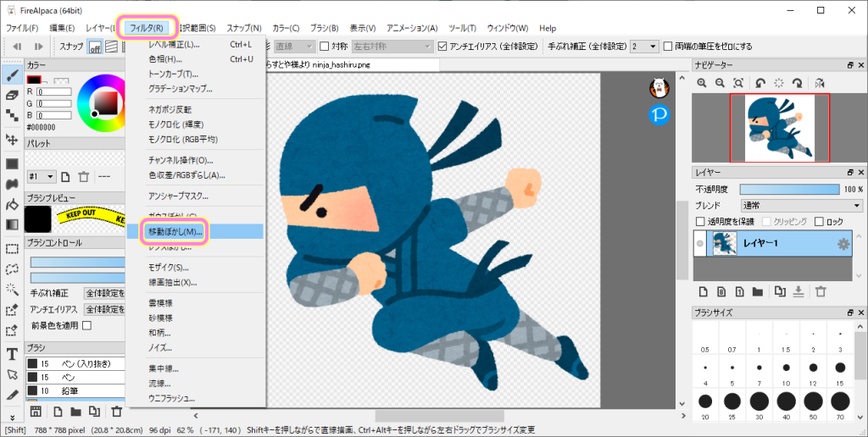Choose 移動ぼかし(M)... from filter menu
Image resolution: width=868 pixels, height=437 pixels.
(176, 231)
